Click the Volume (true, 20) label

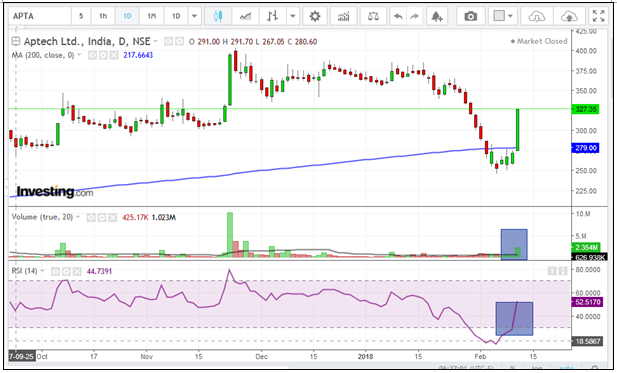42,217
